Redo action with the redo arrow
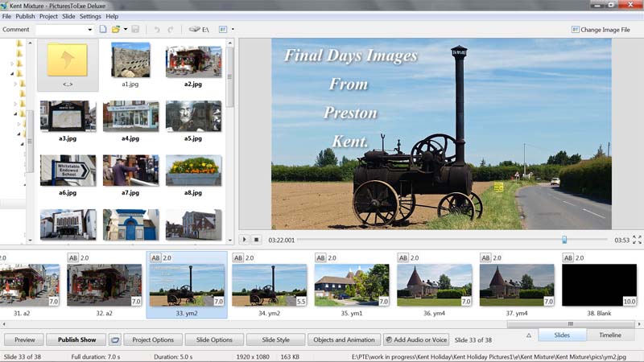Screen dimensions: 644x362 [171, 30]
